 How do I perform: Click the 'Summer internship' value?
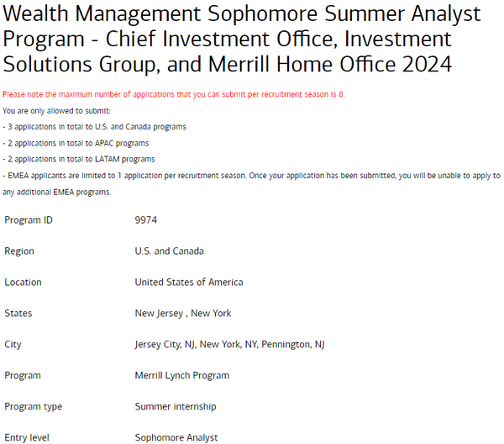pos(175,407)
